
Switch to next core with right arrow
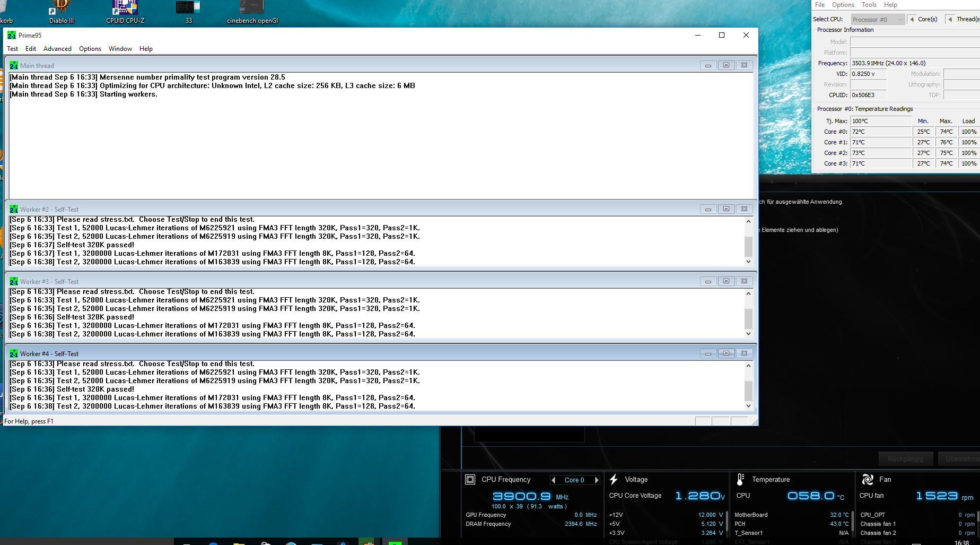[x=596, y=480]
